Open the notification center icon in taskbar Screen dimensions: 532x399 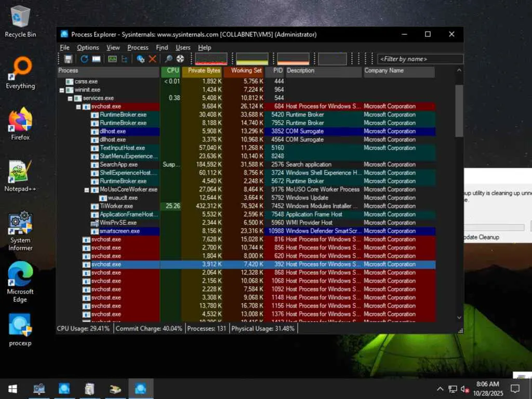(515, 389)
